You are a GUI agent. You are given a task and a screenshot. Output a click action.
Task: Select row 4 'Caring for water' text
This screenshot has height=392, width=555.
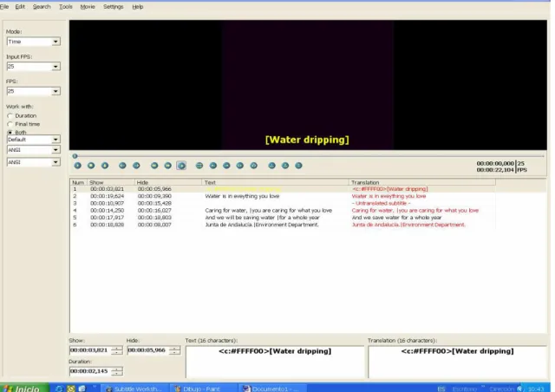pos(269,211)
